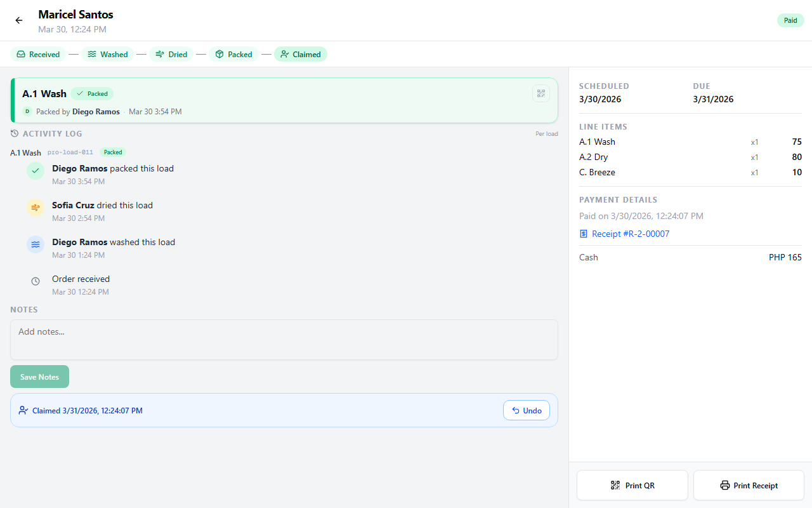Click the Paid status badge
This screenshot has height=508, width=812.
tap(790, 20)
